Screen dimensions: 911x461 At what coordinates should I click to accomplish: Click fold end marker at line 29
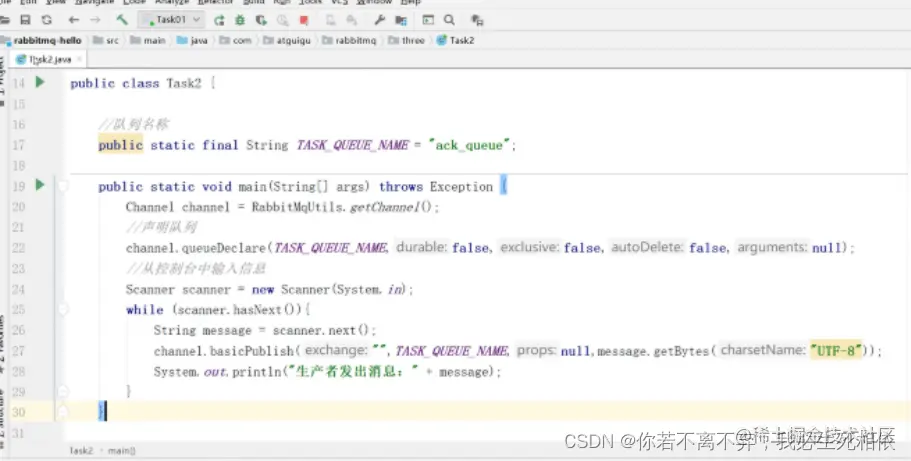(62, 391)
